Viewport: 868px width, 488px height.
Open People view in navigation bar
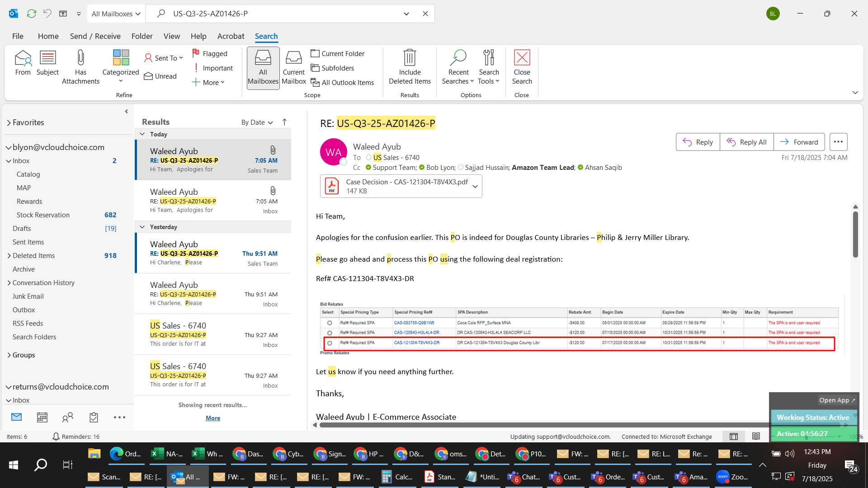pos(68,418)
